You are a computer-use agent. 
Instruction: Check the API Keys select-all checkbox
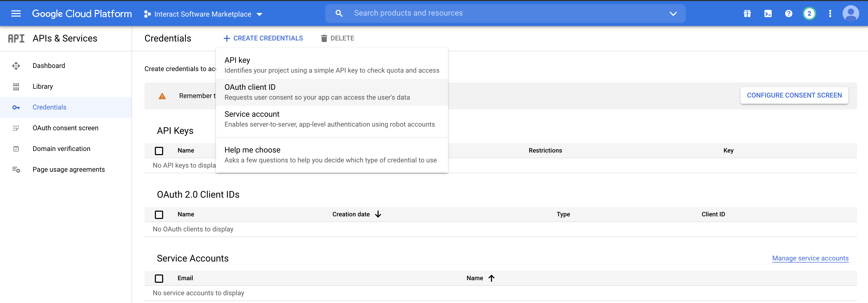[x=159, y=151]
